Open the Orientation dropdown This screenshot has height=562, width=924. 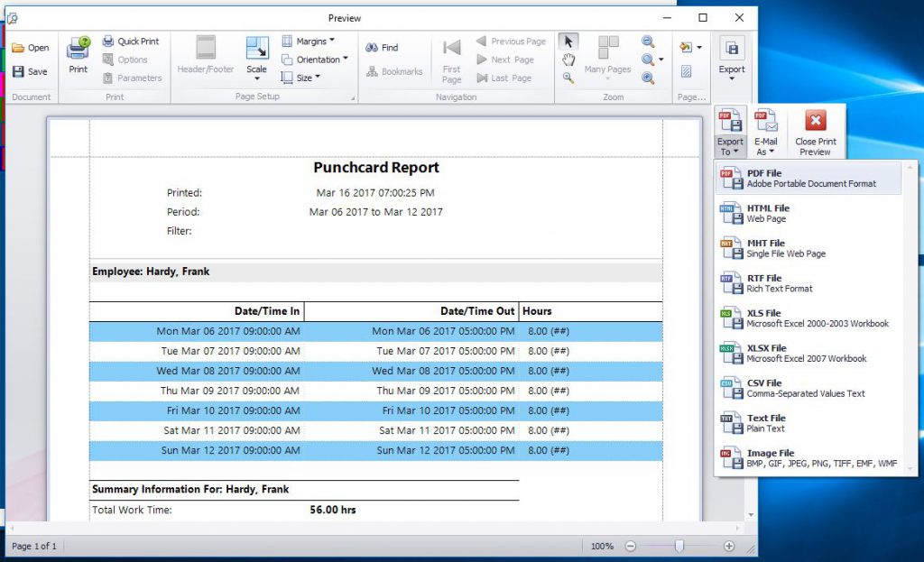click(318, 59)
